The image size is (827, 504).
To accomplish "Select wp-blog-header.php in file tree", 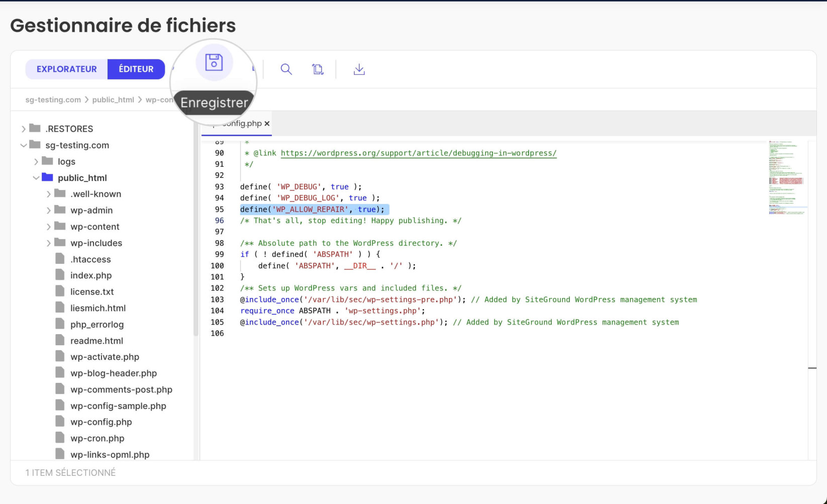I will click(x=114, y=373).
